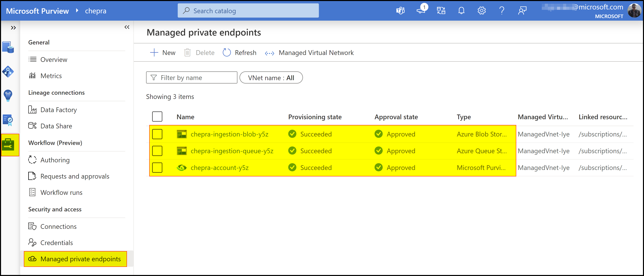644x276 pixels.
Task: Expand the collapsed left icon rail
Action: click(13, 28)
